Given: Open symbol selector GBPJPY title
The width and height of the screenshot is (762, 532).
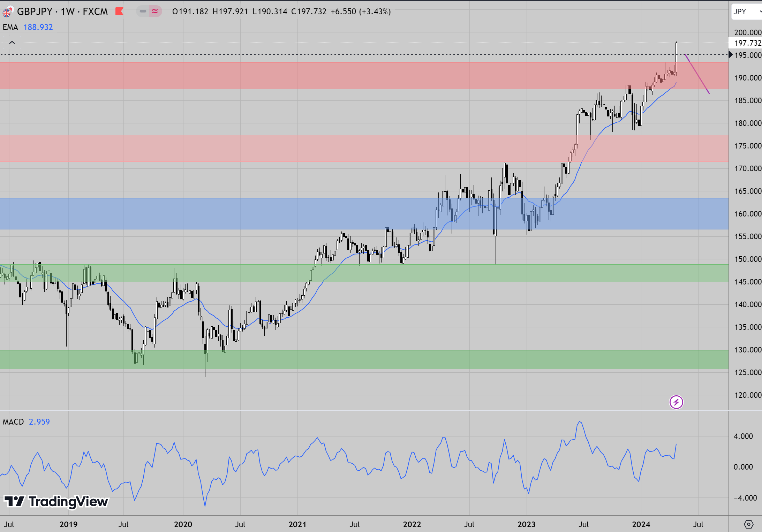Looking at the screenshot, I should (x=34, y=12).
